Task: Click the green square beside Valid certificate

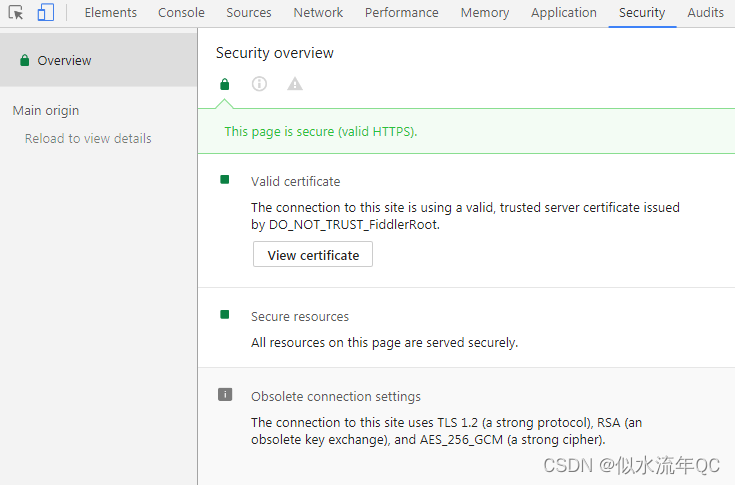Action: coord(225,180)
